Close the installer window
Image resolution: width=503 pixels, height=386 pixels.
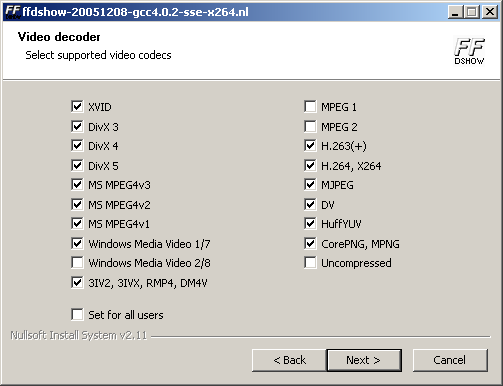tap(490, 12)
